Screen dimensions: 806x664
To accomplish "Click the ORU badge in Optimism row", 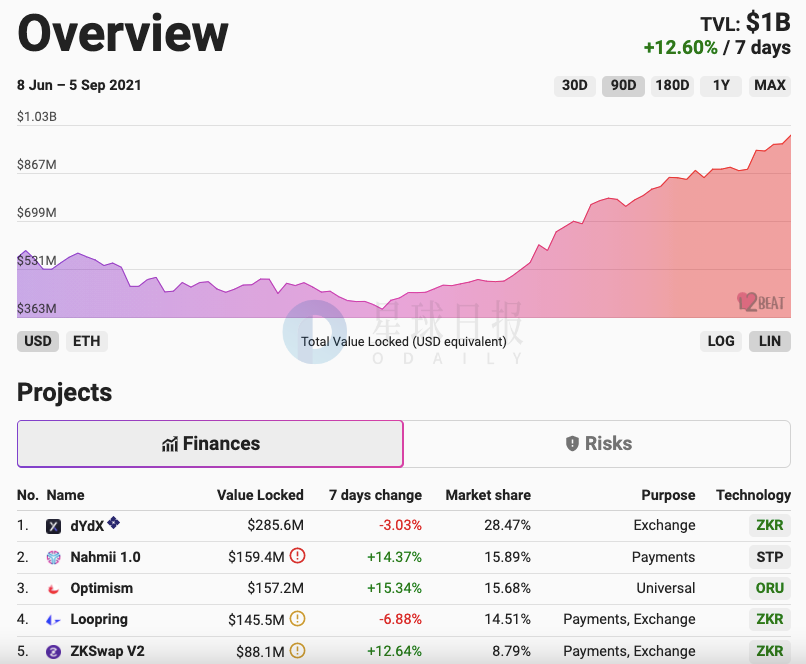I will 770,588.
